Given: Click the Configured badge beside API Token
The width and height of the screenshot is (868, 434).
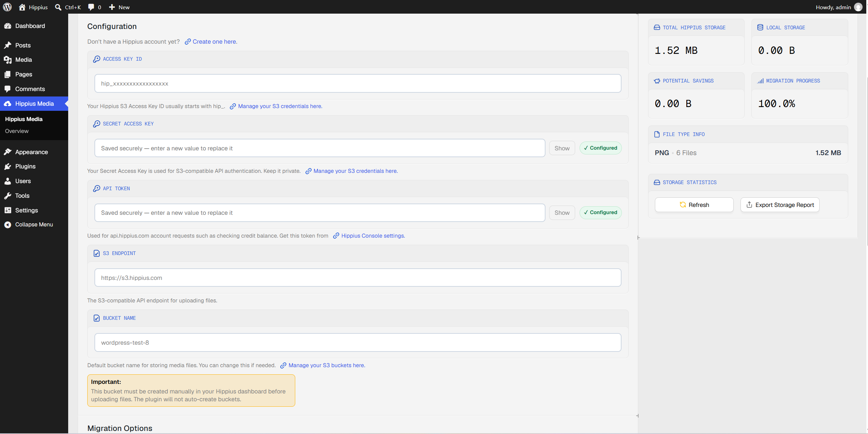Looking at the screenshot, I should click(x=601, y=212).
